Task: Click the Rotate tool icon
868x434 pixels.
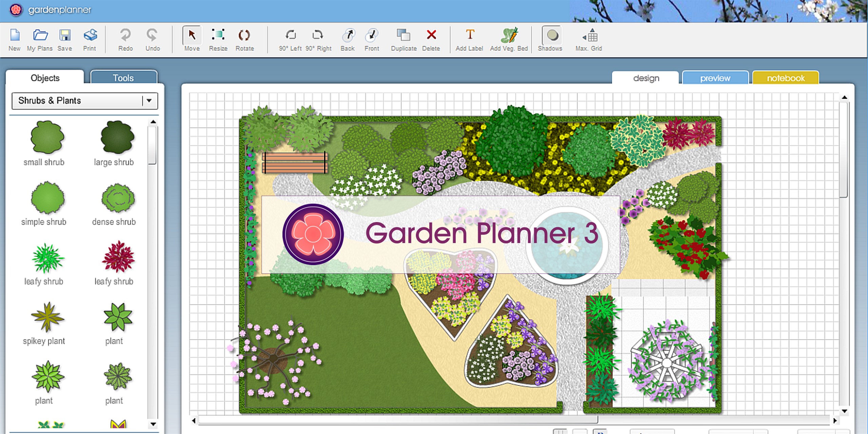Action: coord(244,35)
